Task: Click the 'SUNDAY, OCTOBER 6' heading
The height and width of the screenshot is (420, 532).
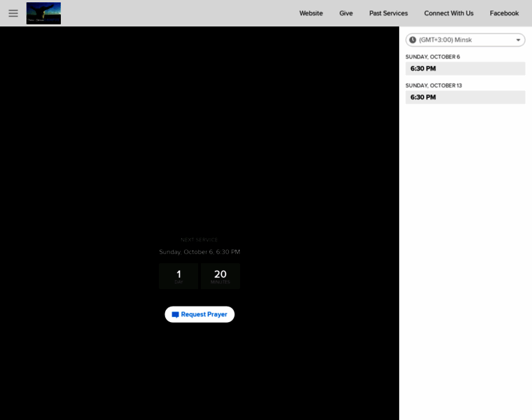Action: pyautogui.click(x=433, y=57)
